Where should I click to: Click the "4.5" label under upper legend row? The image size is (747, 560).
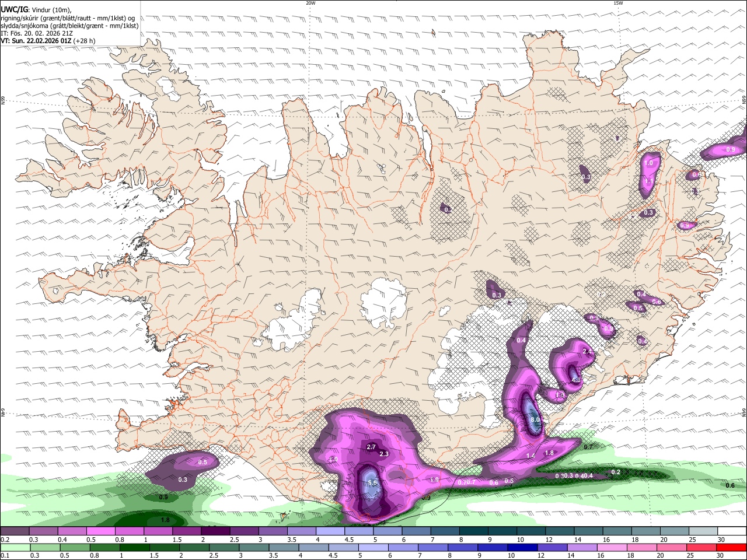(349, 540)
